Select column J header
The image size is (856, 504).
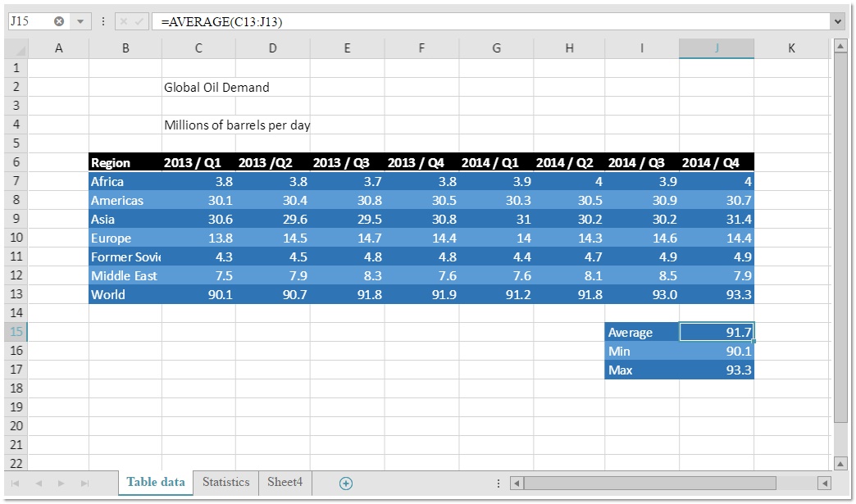coord(716,48)
